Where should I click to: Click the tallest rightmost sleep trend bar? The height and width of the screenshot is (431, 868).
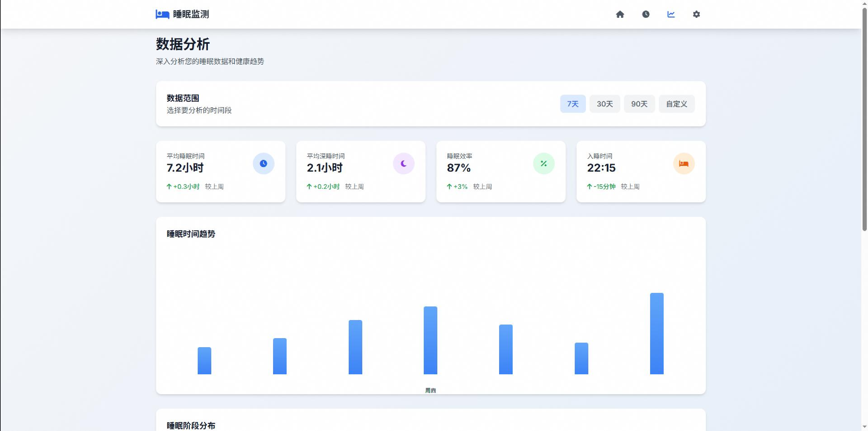[657, 333]
